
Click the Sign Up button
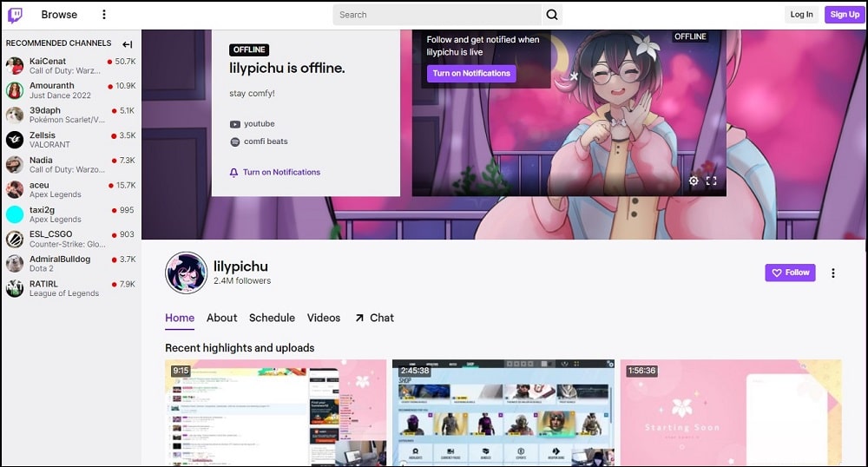point(845,15)
